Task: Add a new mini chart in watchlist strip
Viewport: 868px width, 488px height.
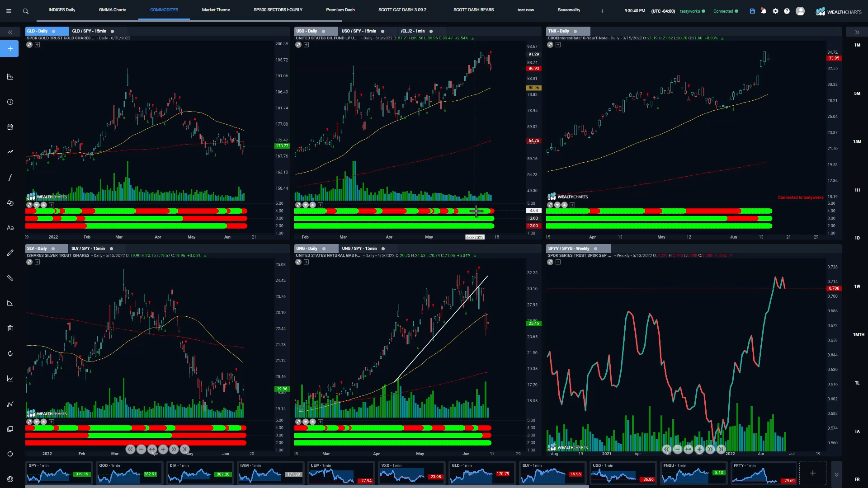Action: [812, 473]
